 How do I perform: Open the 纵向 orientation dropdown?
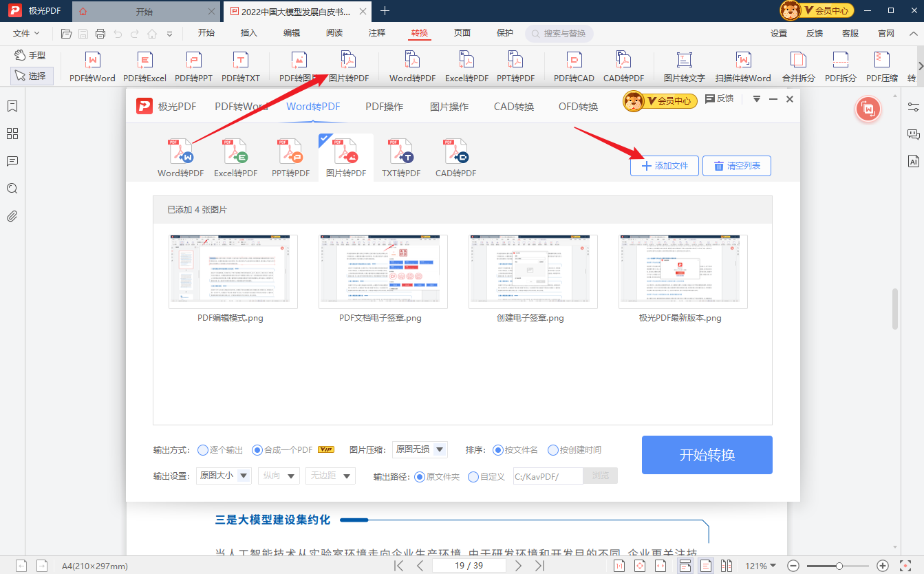(x=279, y=476)
